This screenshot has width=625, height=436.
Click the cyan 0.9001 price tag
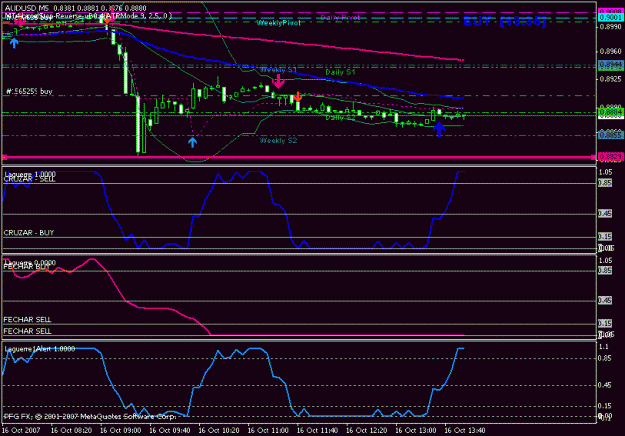[x=611, y=18]
